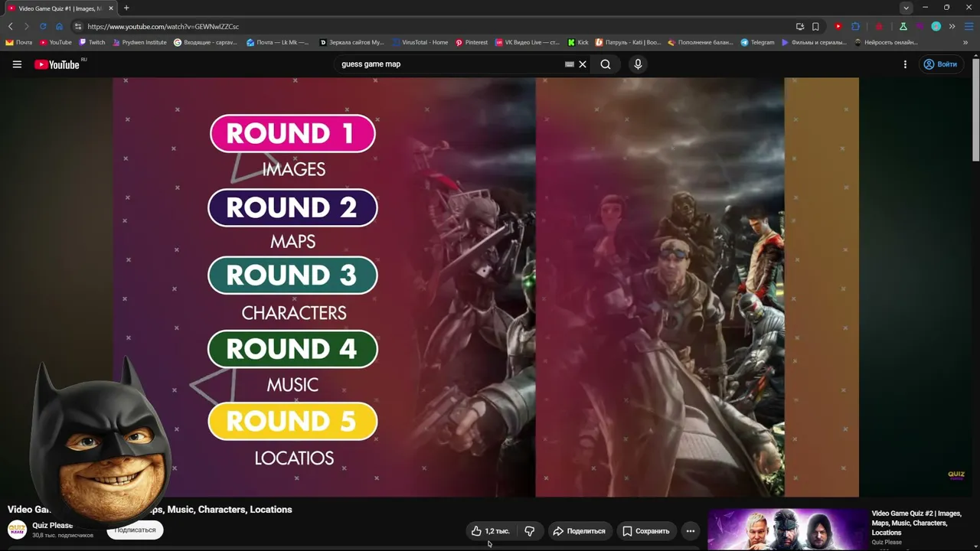Viewport: 980px width, 551px height.
Task: Clear the search query with the X icon
Action: tap(583, 64)
